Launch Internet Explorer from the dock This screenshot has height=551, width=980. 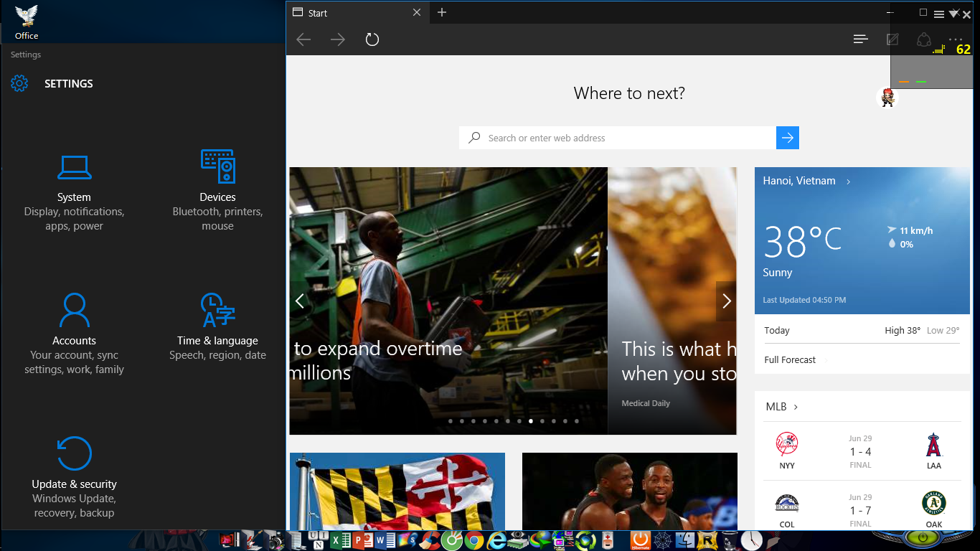(496, 540)
